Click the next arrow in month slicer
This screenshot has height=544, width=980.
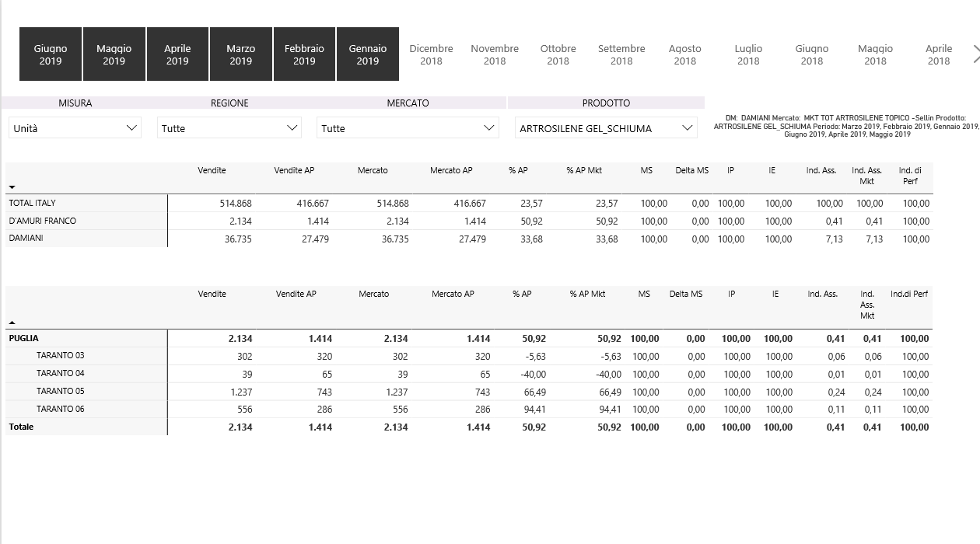pos(975,54)
